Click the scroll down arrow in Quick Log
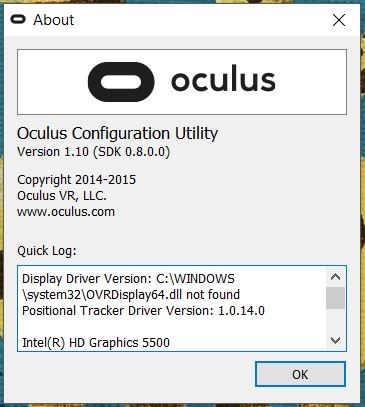This screenshot has width=365, height=407. [335, 340]
